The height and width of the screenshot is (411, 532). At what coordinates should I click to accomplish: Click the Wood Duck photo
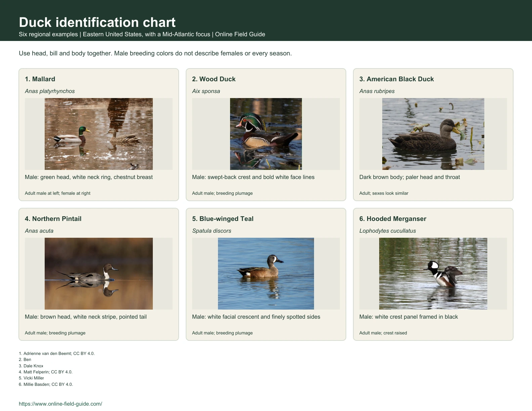coord(266,134)
